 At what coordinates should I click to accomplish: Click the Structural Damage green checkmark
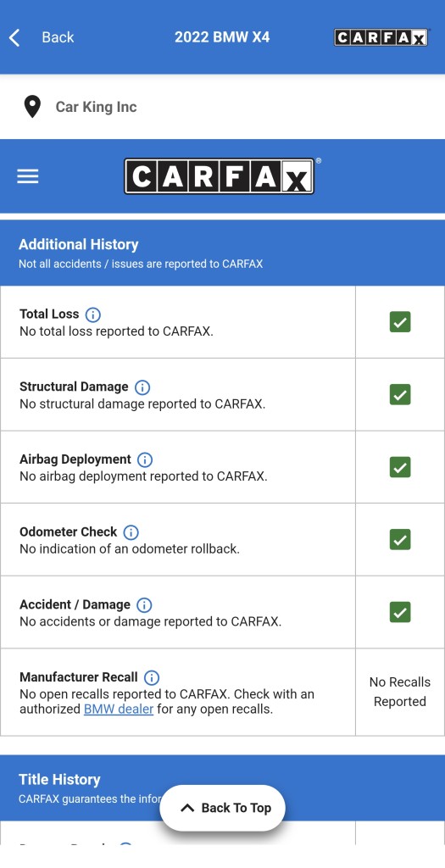400,394
